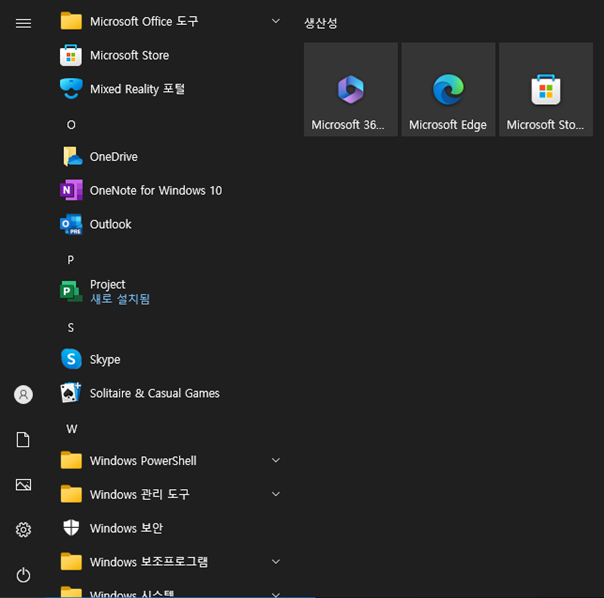Jump via the P letter header

[x=70, y=260]
